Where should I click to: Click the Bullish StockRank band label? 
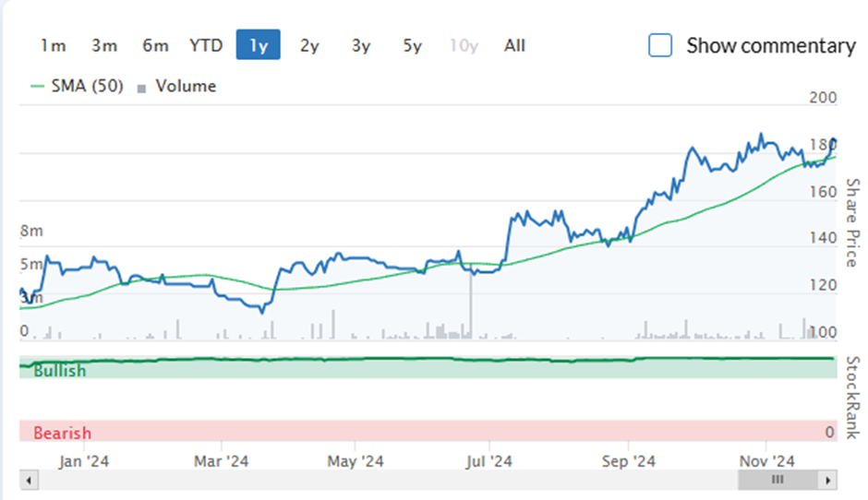tap(60, 371)
